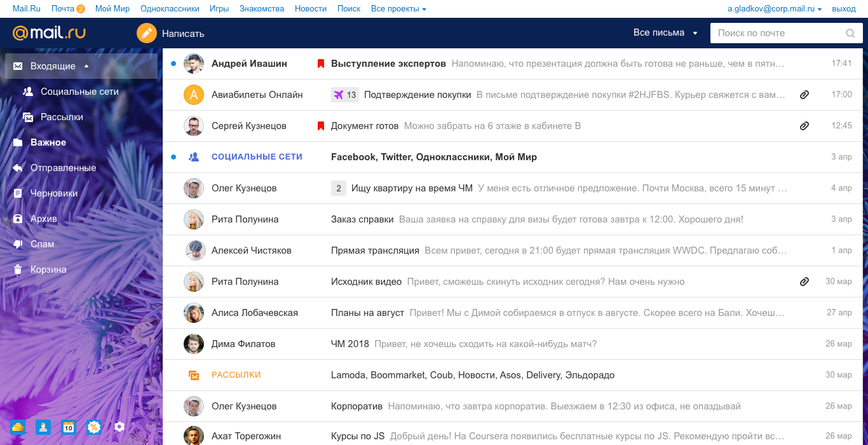This screenshot has width=868, height=445.
Task: Toggle red flag on Выступление экспертов email
Action: (x=321, y=64)
